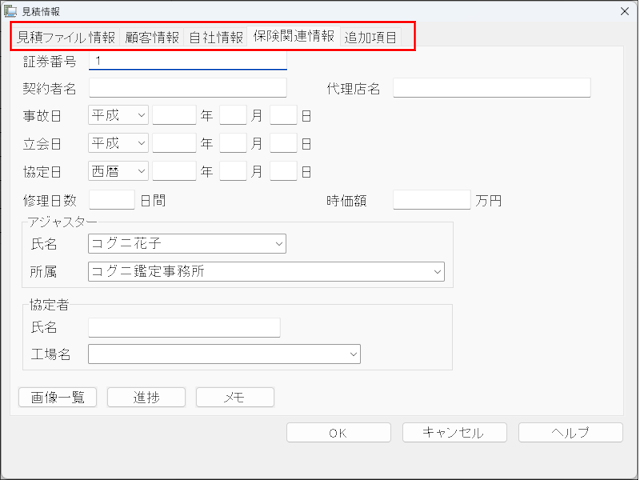The height and width of the screenshot is (480, 640).
Task: Click the 代理店名 text field
Action: 491,88
